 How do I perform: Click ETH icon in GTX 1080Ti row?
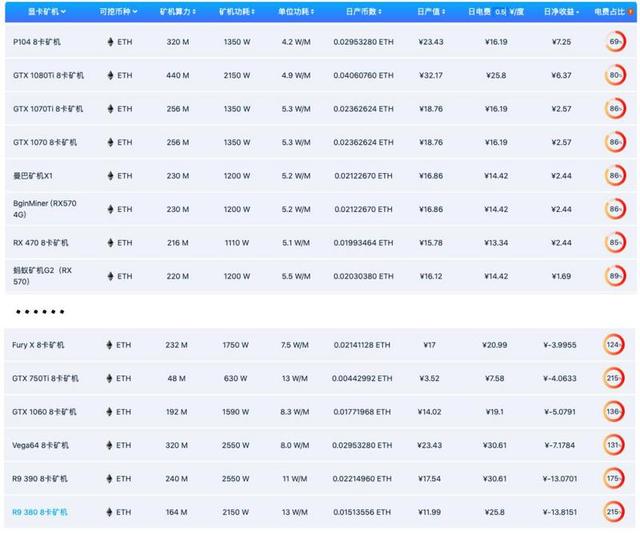(x=110, y=75)
